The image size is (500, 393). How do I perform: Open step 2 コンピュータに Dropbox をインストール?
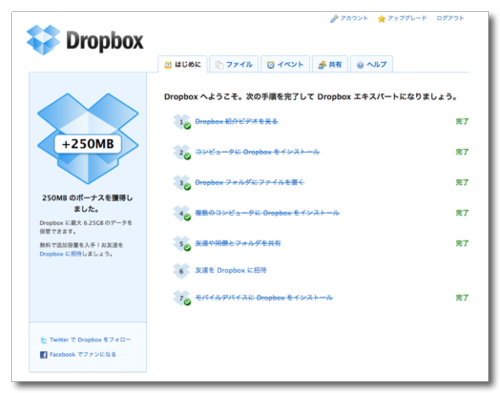click(x=257, y=152)
